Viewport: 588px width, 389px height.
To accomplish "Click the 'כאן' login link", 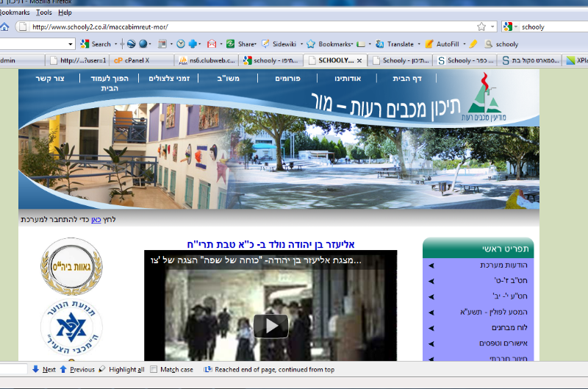I will [x=96, y=220].
